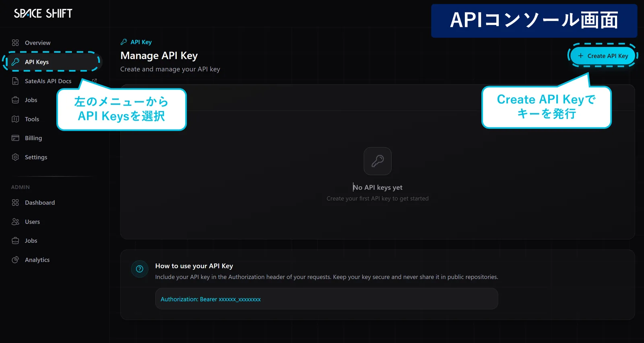This screenshot has width=644, height=343.
Task: Click the 'Include your API key' instruction text
Action: click(x=326, y=277)
